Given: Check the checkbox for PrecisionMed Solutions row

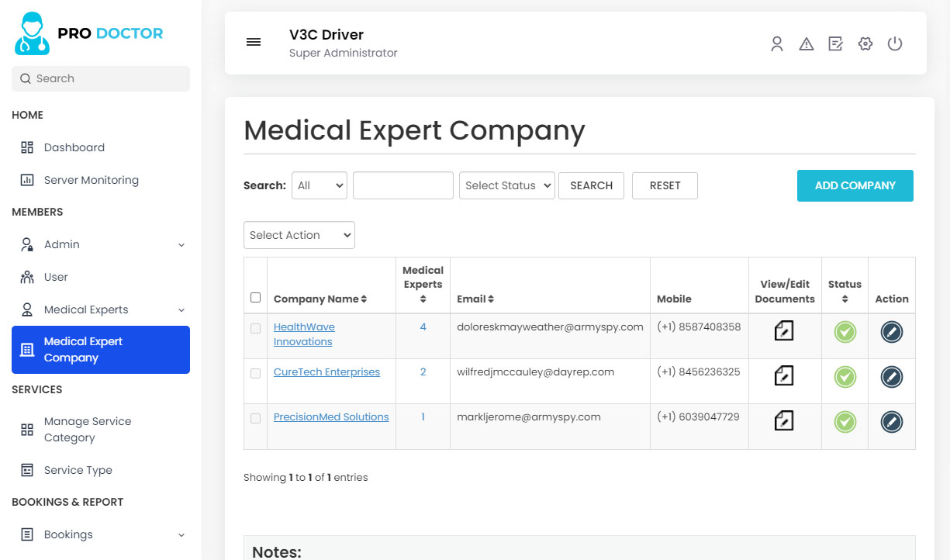Looking at the screenshot, I should (x=255, y=417).
